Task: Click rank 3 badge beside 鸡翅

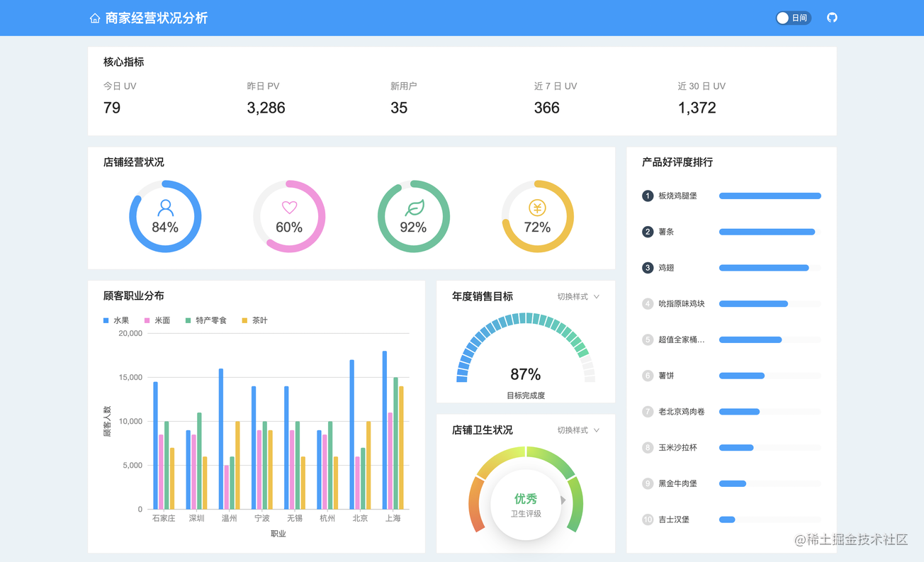Action: (647, 268)
